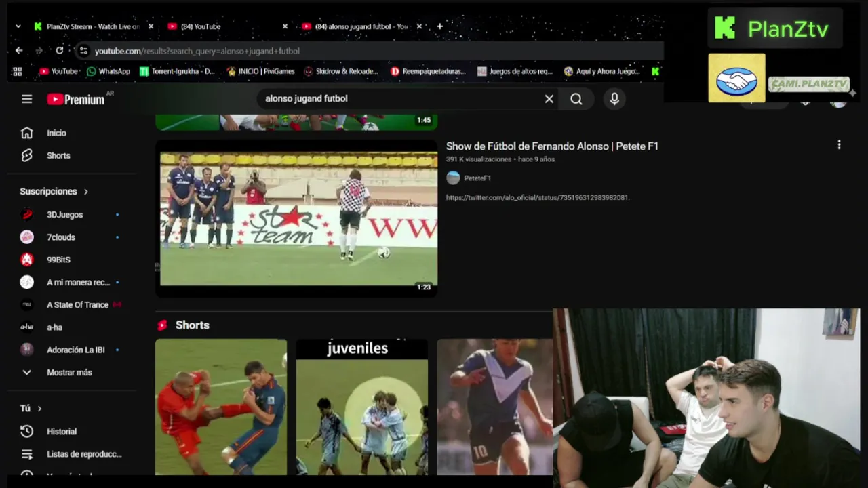Open Short with red-shirted player kicking
The width and height of the screenshot is (868, 488).
pyautogui.click(x=221, y=407)
